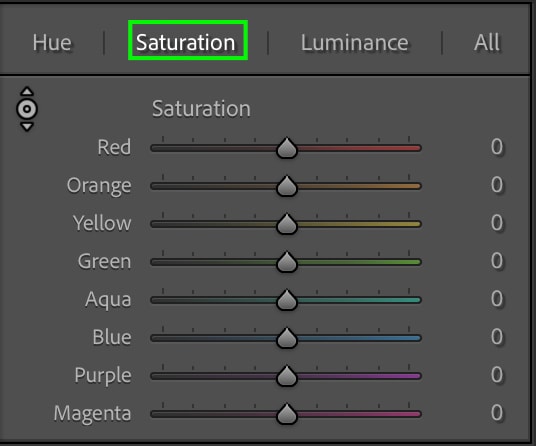Viewport: 536px width, 446px height.
Task: Click the Red saturation slider handle
Action: pos(287,148)
